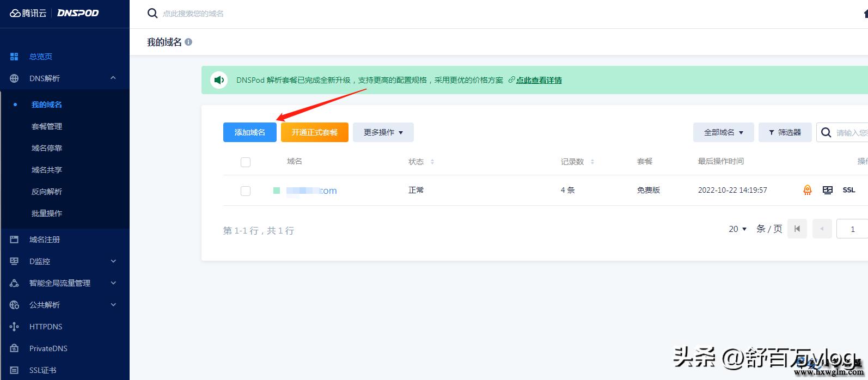This screenshot has height=380, width=868.
Task: Click the 4 条 record count cell
Action: coord(568,190)
